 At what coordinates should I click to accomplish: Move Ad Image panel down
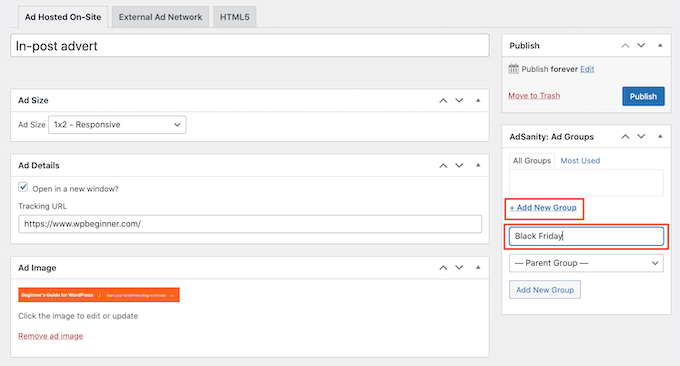pos(459,268)
